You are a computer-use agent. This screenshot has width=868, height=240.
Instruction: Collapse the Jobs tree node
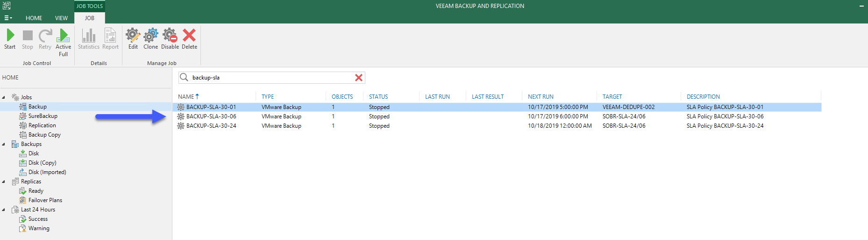pyautogui.click(x=4, y=97)
